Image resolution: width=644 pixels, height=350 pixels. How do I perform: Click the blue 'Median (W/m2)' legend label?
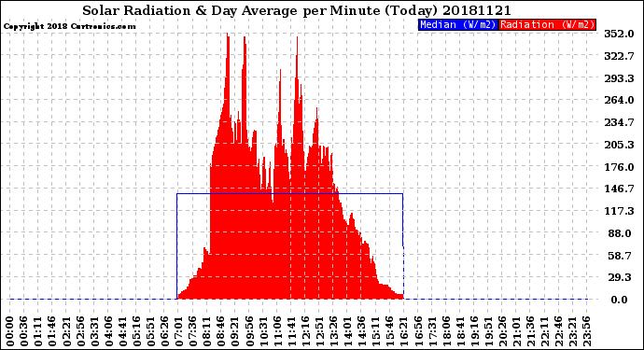(x=458, y=24)
